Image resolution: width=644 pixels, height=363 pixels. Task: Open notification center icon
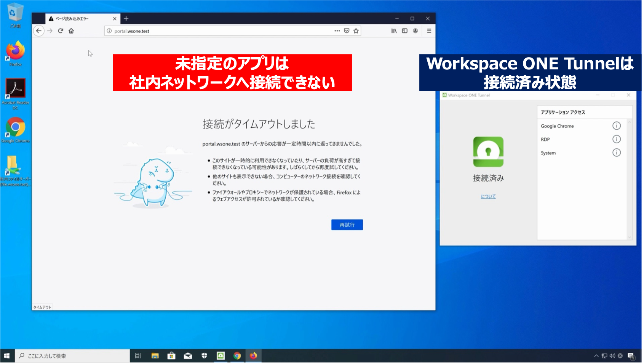(631, 356)
